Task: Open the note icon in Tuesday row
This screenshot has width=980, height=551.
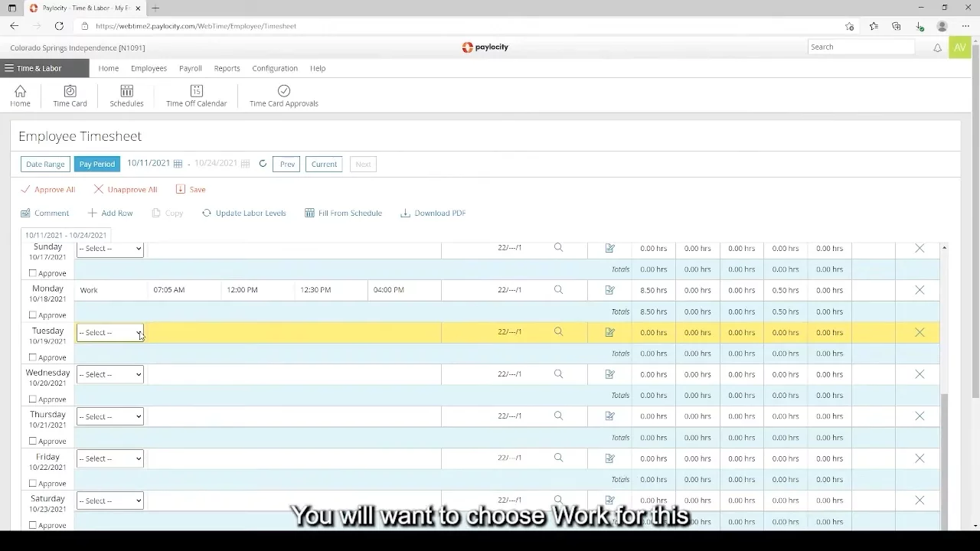Action: (x=609, y=332)
